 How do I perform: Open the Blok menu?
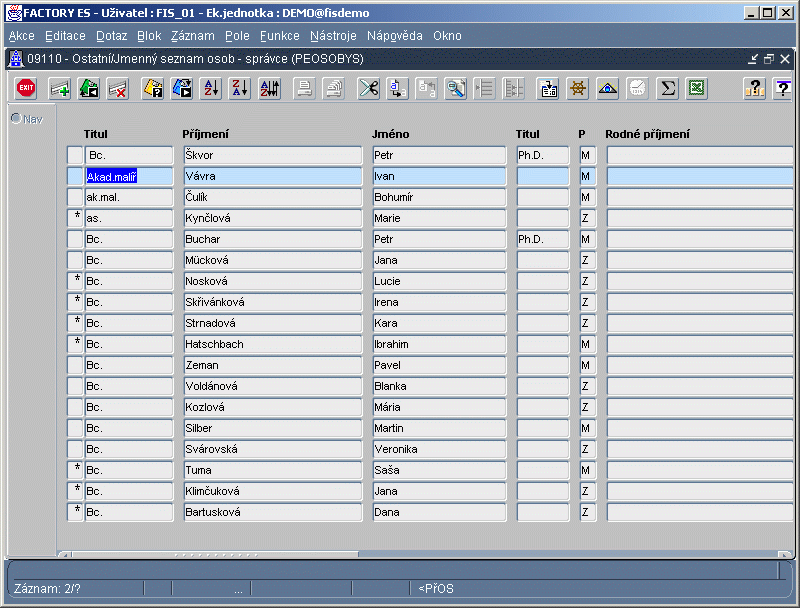[x=149, y=36]
